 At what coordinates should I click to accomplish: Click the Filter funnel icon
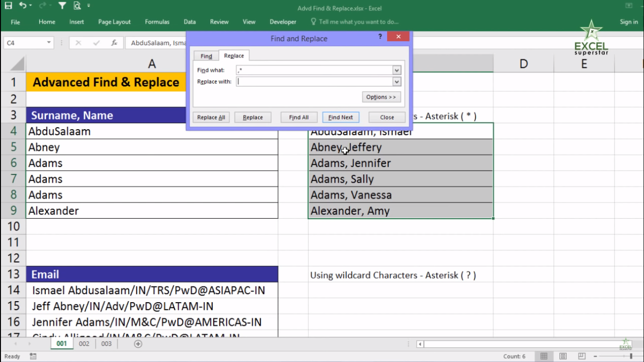click(x=62, y=6)
